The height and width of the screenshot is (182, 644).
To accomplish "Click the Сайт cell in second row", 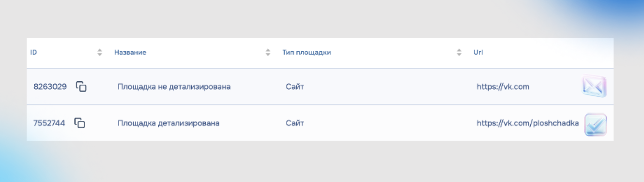I will [x=295, y=123].
